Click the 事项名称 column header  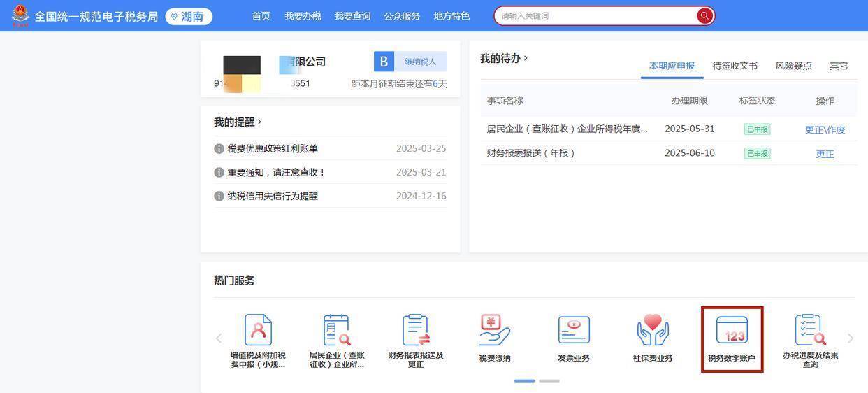[505, 101]
